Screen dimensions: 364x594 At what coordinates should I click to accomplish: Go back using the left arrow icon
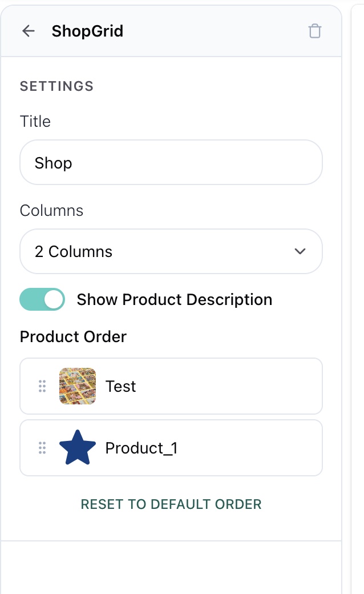pos(29,31)
